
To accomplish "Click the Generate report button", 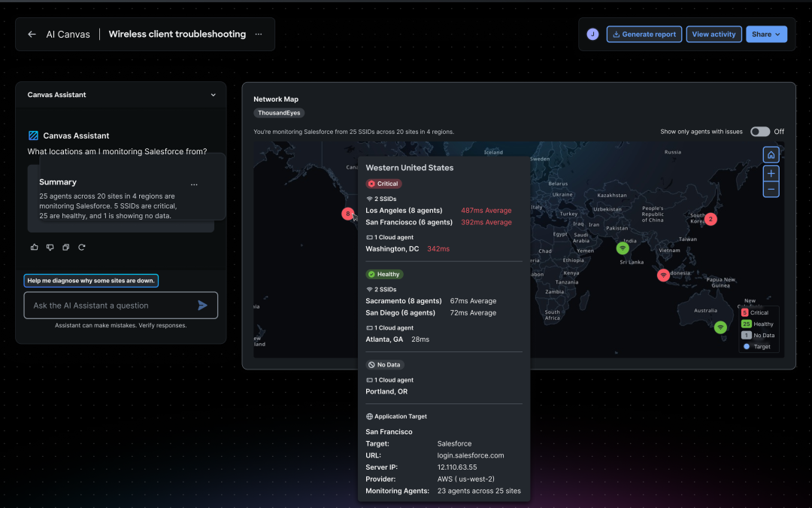I will (x=644, y=34).
